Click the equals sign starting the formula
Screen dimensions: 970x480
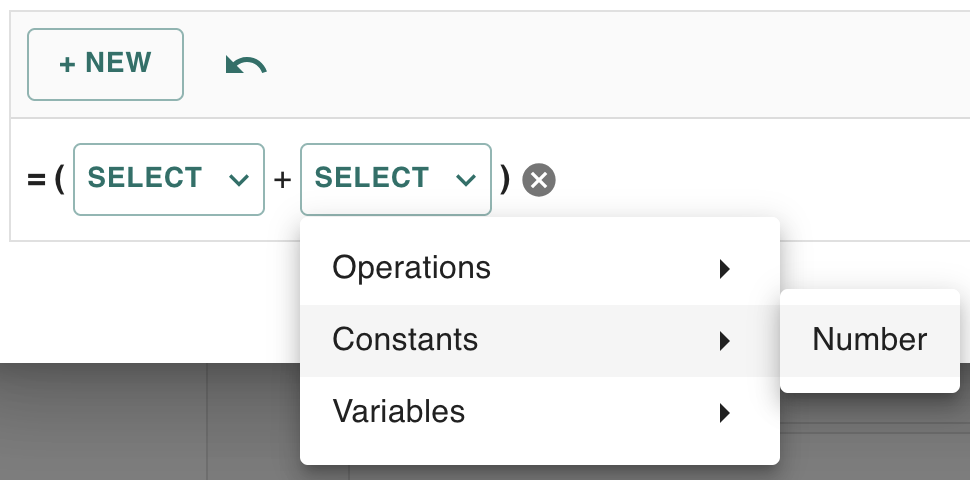(35, 180)
